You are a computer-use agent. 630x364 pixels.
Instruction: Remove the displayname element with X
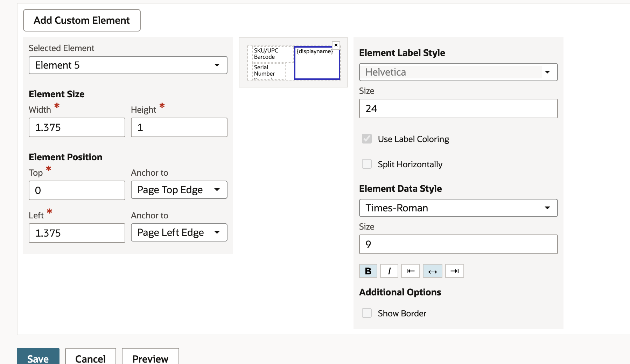coord(336,45)
